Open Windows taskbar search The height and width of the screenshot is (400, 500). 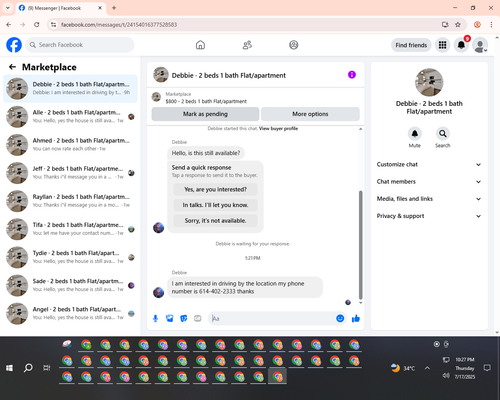tap(28, 368)
